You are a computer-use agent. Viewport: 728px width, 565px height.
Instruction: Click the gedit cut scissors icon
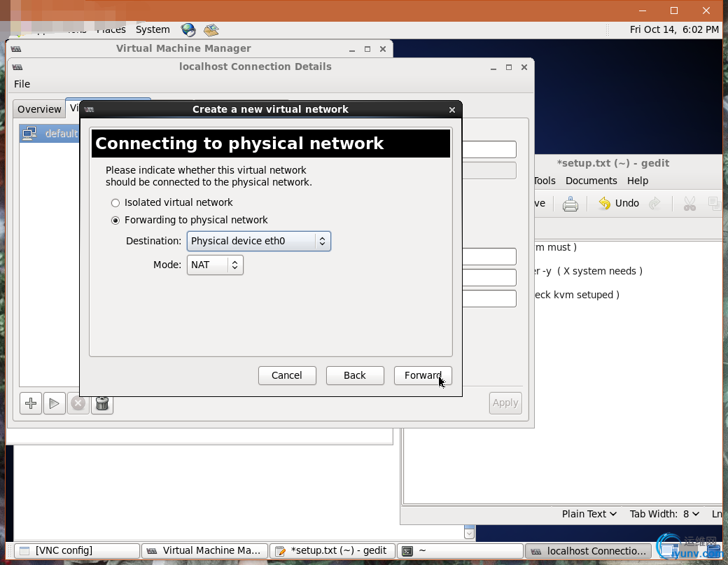point(689,203)
